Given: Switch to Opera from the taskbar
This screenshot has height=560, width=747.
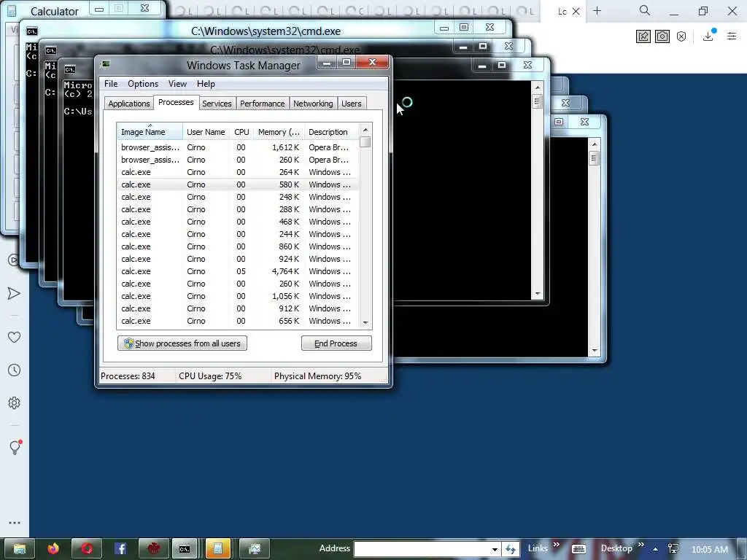Looking at the screenshot, I should (87, 548).
